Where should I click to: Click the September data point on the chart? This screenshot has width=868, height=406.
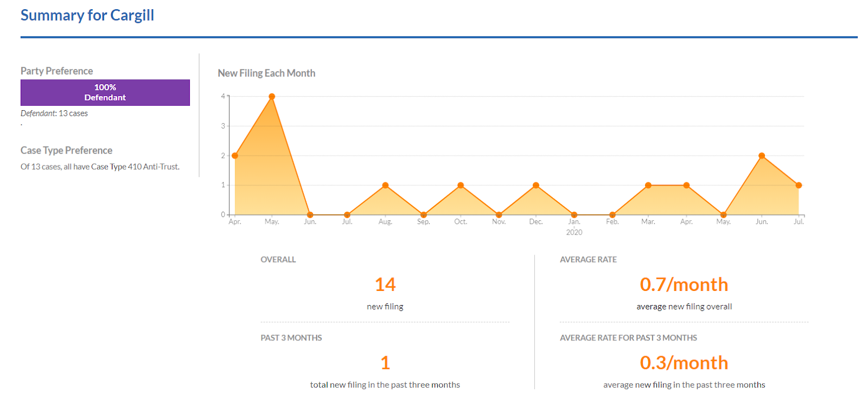[x=424, y=215]
